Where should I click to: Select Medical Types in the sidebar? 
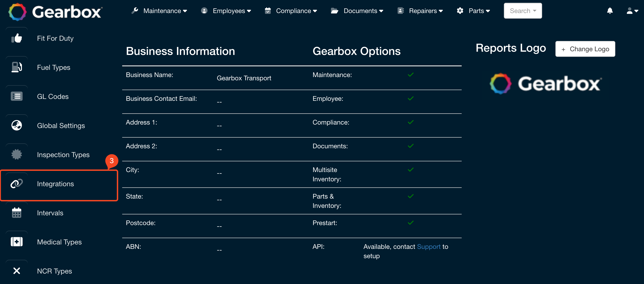pos(59,242)
